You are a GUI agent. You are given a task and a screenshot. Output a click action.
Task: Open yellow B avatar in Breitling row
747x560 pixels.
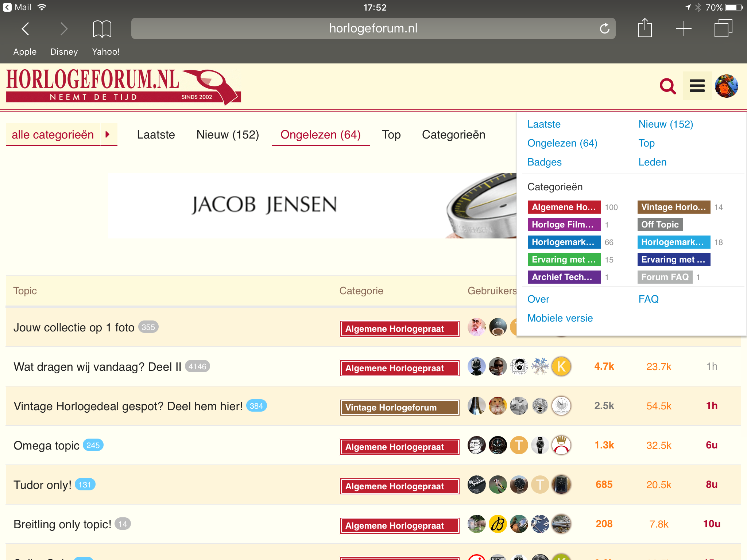[x=498, y=524]
